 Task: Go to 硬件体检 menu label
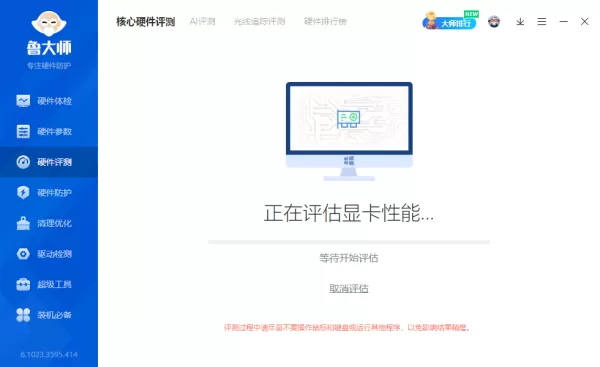54,101
